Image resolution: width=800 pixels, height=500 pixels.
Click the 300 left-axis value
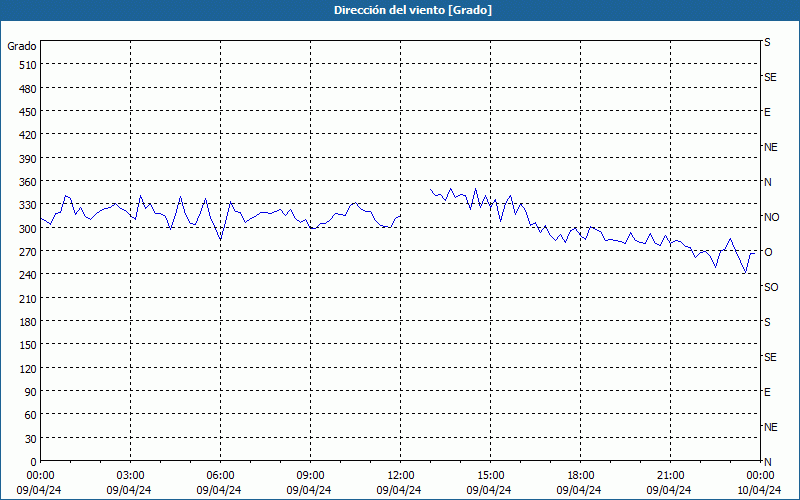tap(28, 229)
